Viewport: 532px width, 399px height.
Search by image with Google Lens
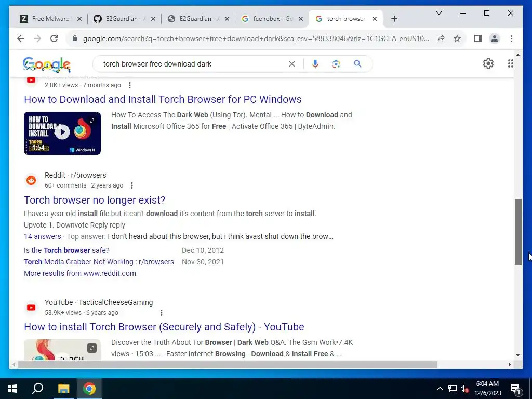point(336,64)
